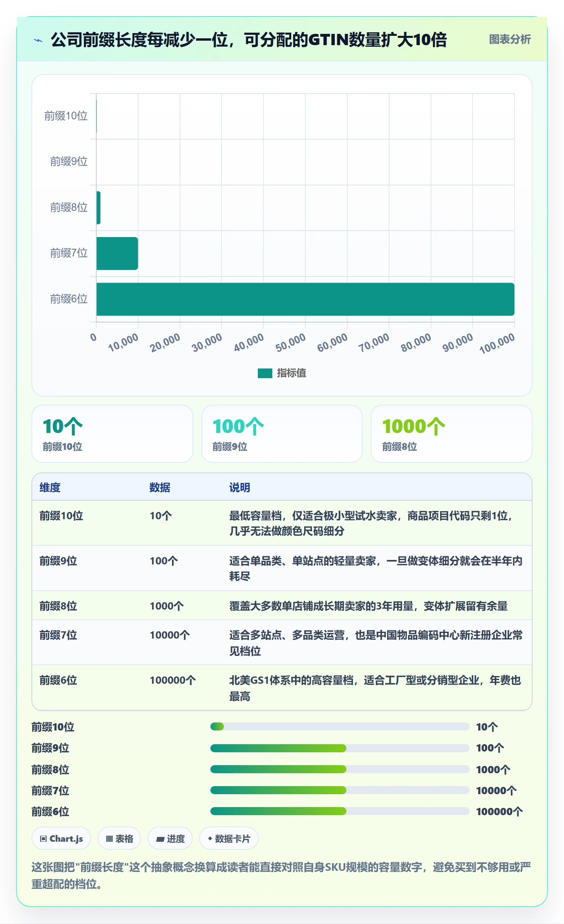Click the 前缀7位 progress bar
The image size is (564, 924).
(x=340, y=791)
